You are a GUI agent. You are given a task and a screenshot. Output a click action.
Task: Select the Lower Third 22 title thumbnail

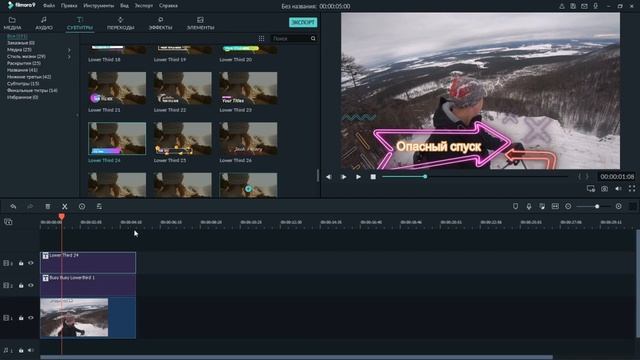[182, 88]
